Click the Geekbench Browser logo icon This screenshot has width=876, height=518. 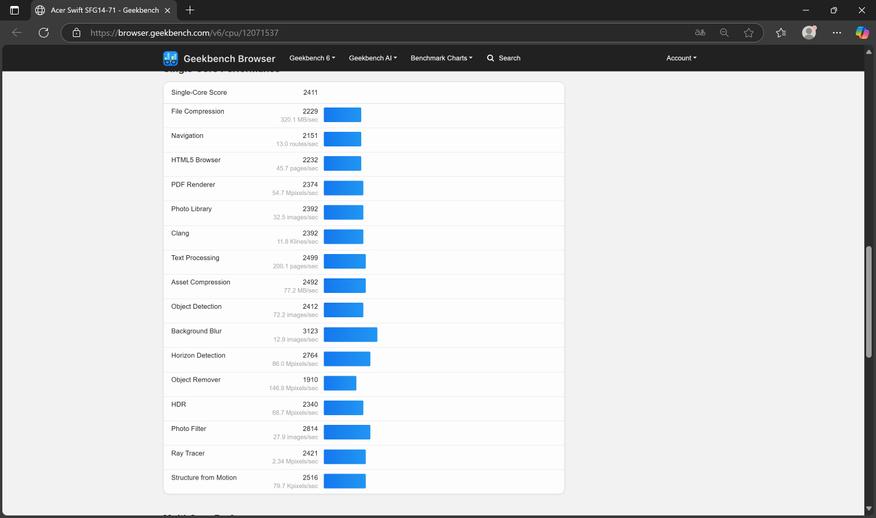pos(170,58)
